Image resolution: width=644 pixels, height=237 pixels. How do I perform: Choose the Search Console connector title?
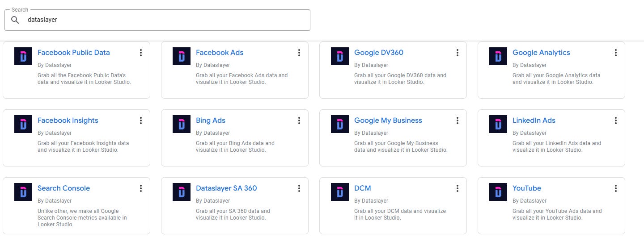(x=64, y=188)
